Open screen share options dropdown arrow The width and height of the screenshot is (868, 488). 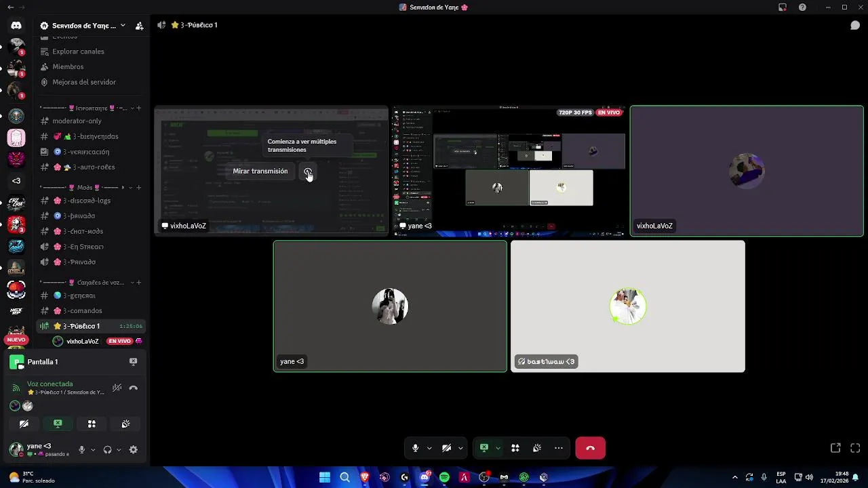pyautogui.click(x=498, y=448)
